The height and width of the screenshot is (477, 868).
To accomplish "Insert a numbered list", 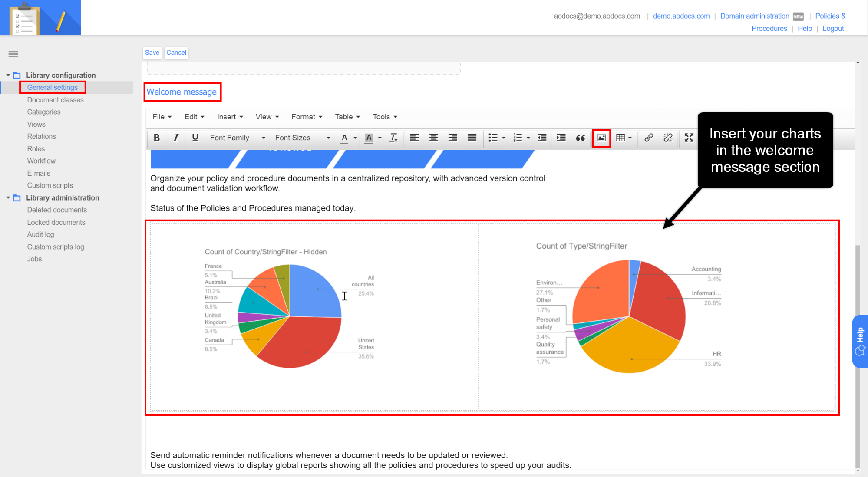I will [518, 138].
